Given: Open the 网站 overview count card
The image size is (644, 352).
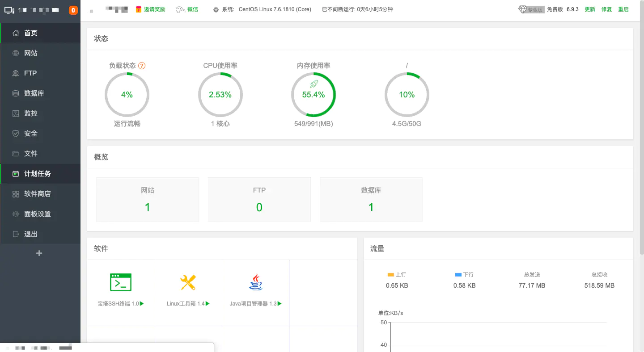Looking at the screenshot, I should [x=148, y=199].
